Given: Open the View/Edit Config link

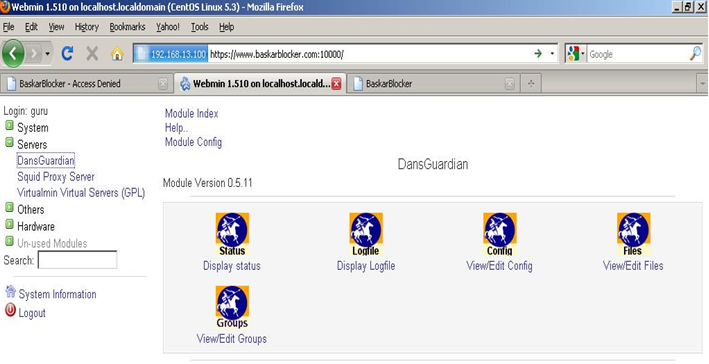Looking at the screenshot, I should coord(499,266).
